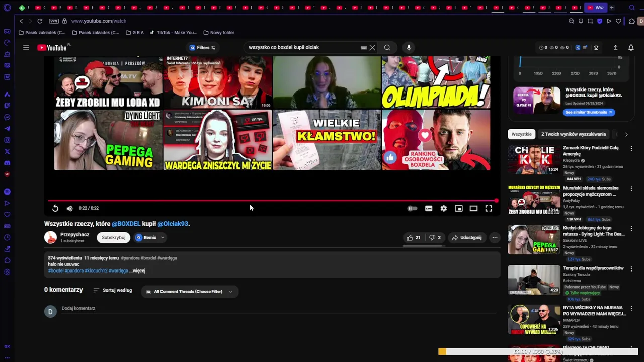
Task: Toggle subtitles/captions in the player
Action: (x=429, y=208)
